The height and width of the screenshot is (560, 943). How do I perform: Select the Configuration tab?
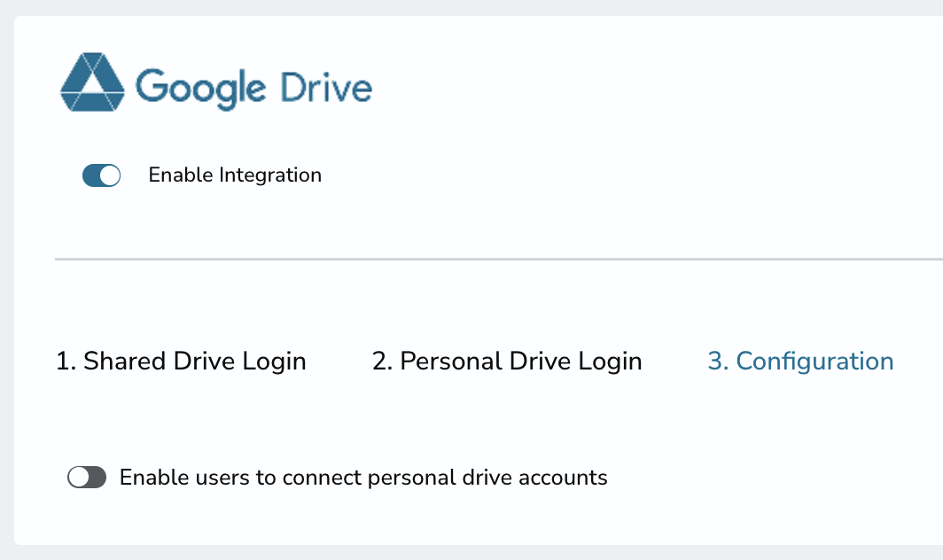click(800, 362)
